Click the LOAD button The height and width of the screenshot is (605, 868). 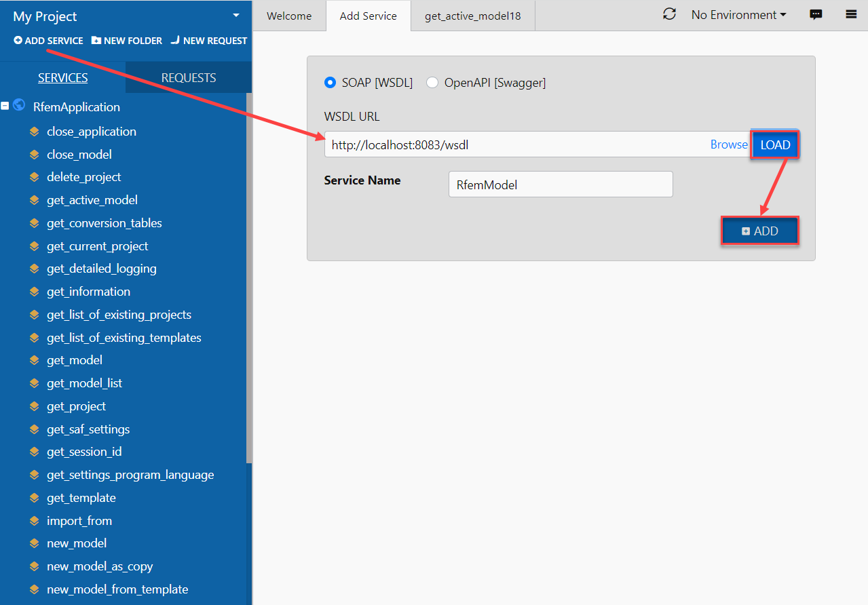click(774, 144)
